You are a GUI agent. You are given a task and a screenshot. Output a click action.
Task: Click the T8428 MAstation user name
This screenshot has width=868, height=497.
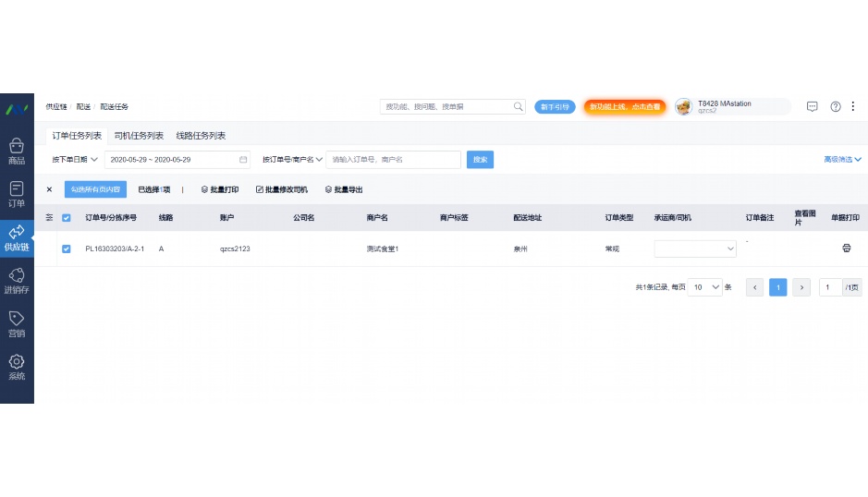point(724,103)
